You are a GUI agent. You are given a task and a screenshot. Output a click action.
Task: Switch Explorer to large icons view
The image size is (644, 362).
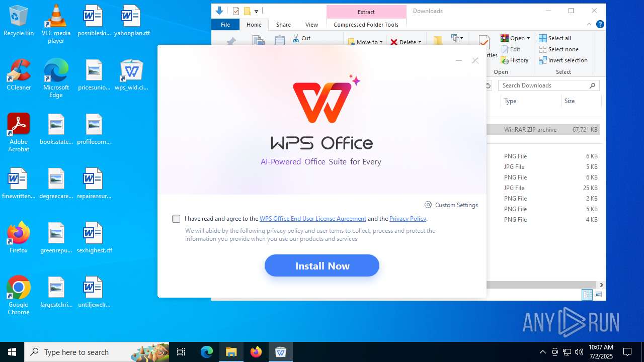(x=598, y=295)
